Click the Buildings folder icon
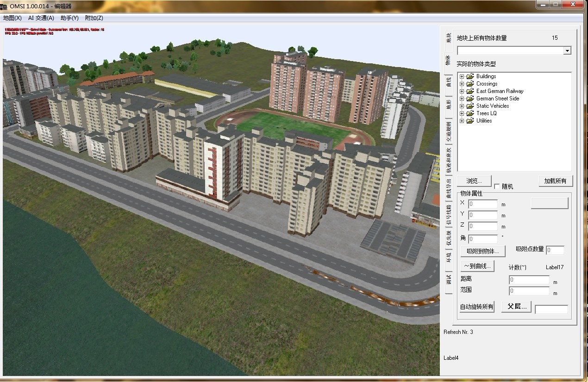 coord(470,76)
